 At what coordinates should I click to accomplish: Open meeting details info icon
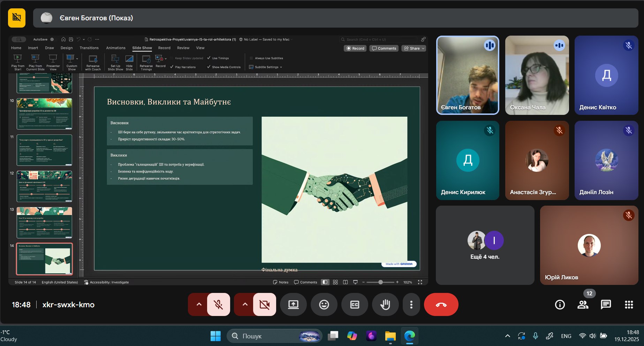(560, 304)
